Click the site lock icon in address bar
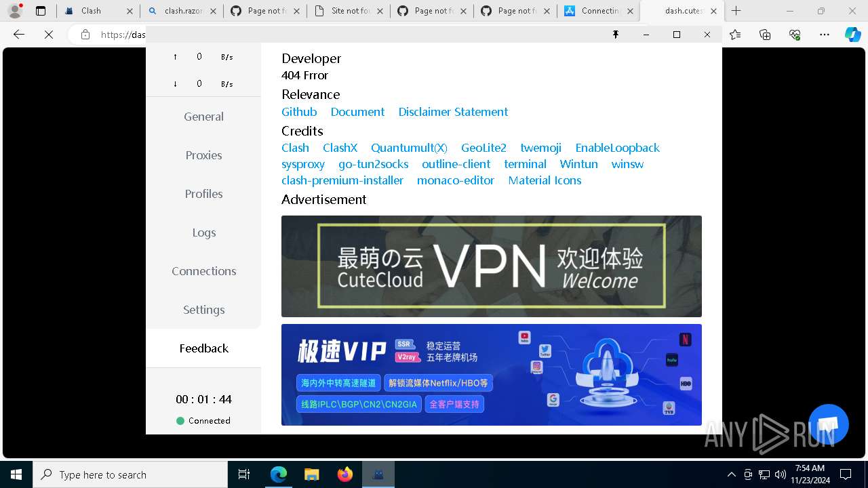The image size is (868, 488). [x=85, y=35]
